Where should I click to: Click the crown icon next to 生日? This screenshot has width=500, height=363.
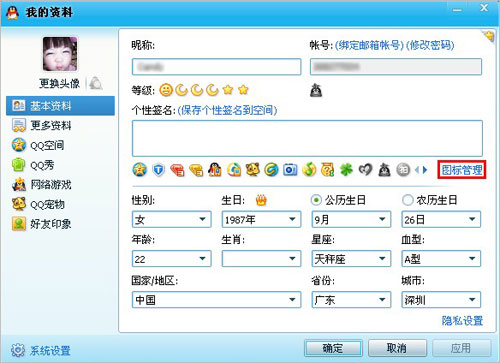tap(261, 200)
